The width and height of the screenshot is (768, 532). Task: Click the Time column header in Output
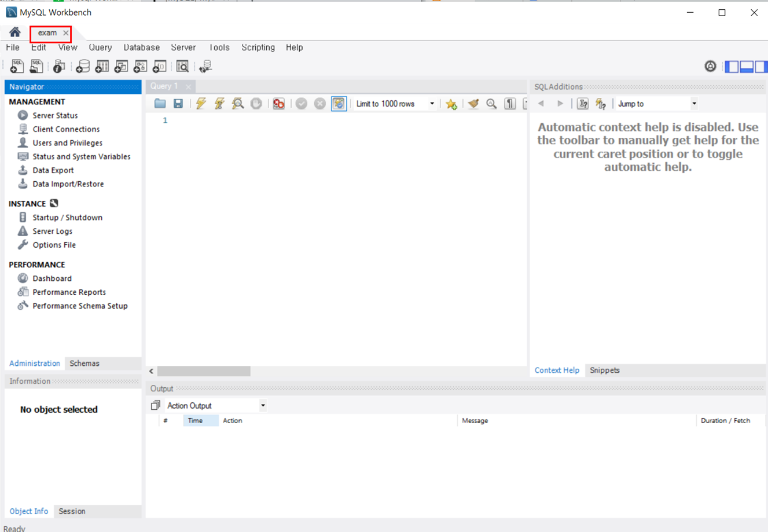(201, 421)
